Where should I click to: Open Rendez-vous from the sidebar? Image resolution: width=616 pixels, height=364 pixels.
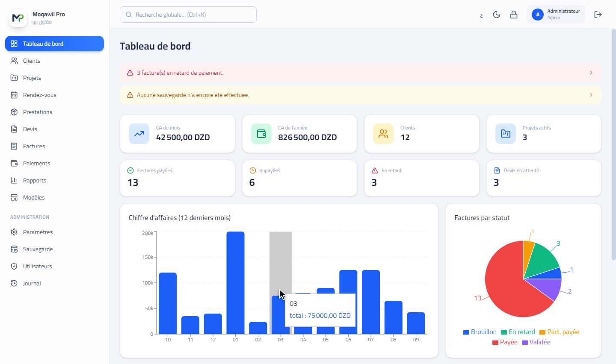[x=54, y=95]
